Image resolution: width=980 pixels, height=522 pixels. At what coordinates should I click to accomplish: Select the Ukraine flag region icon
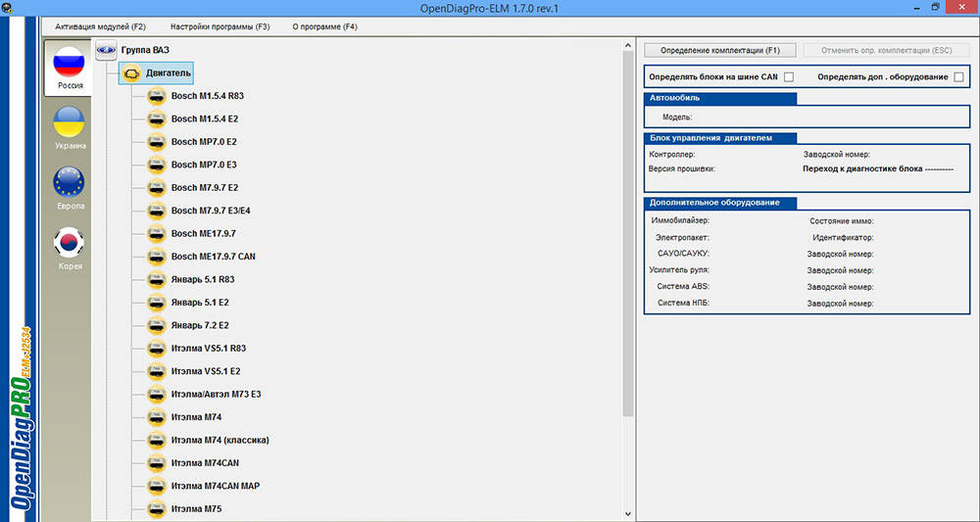point(69,122)
